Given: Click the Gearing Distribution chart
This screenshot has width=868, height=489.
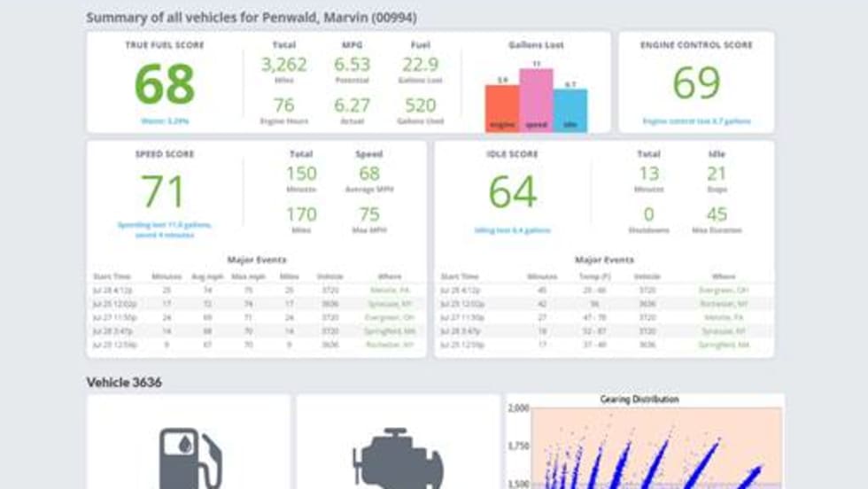Looking at the screenshot, I should point(645,447).
